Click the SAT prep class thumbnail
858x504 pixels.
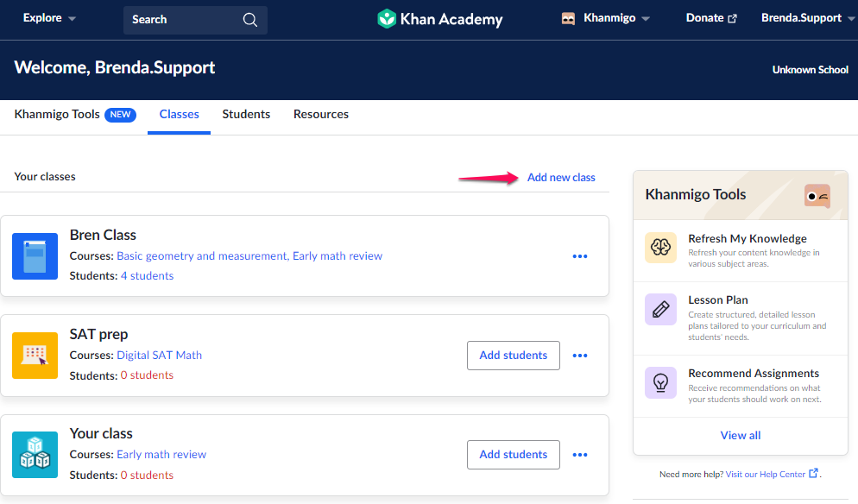pos(35,356)
